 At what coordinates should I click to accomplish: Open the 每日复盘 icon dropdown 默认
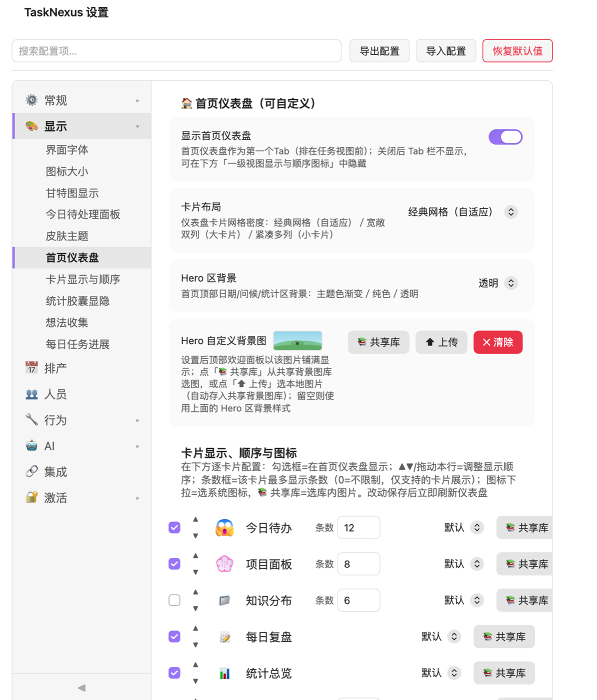click(441, 636)
